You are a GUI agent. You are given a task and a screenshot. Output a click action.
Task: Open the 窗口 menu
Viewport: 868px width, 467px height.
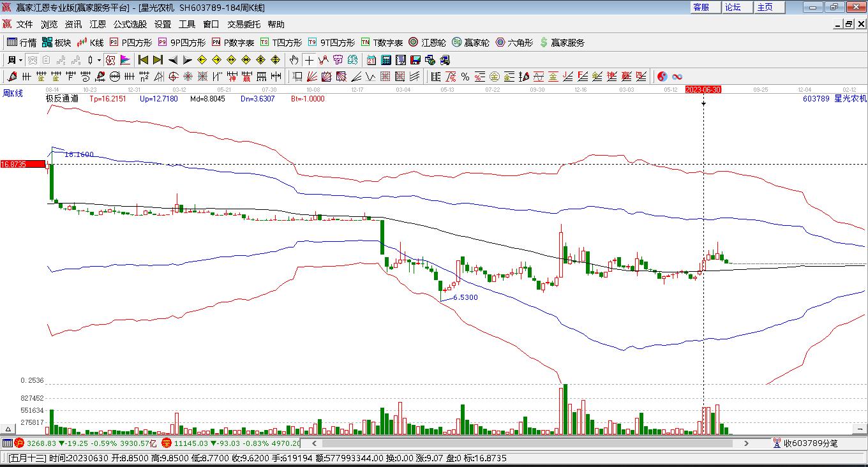pyautogui.click(x=211, y=24)
